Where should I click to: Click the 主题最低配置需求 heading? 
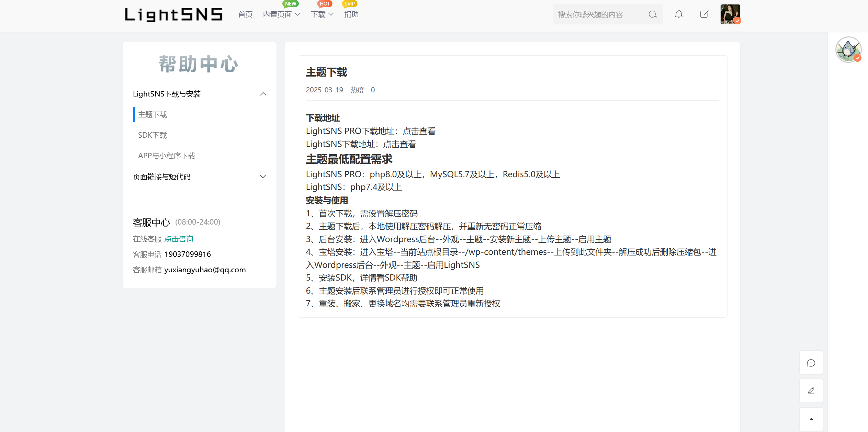[x=349, y=159]
